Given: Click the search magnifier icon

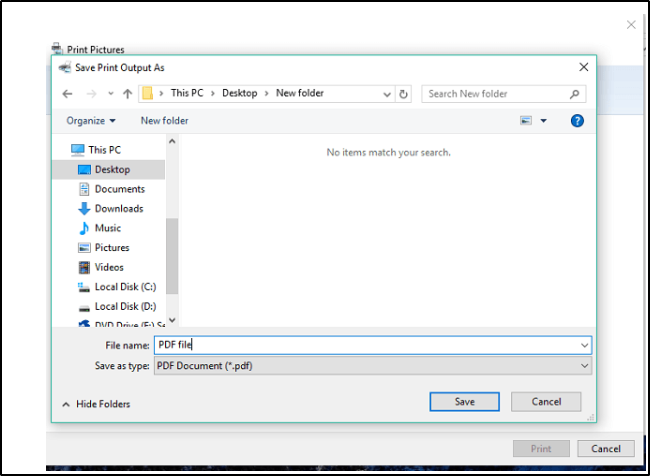Looking at the screenshot, I should point(574,94).
